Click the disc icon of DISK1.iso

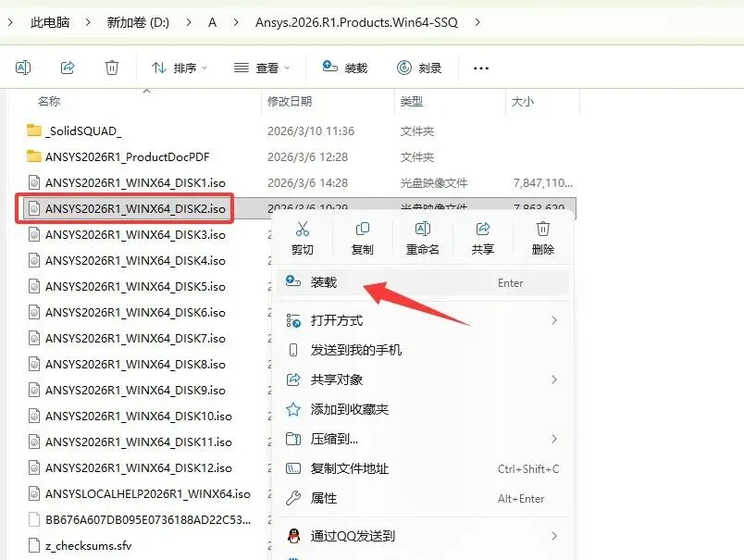(33, 182)
